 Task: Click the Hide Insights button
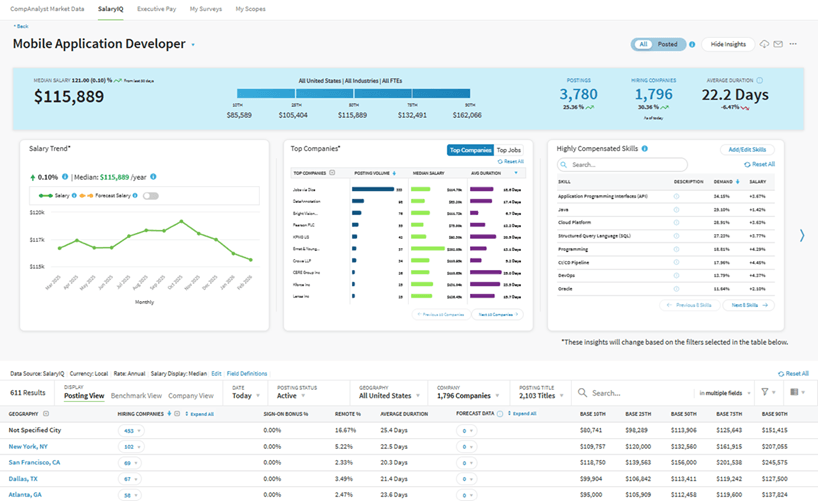(x=728, y=44)
